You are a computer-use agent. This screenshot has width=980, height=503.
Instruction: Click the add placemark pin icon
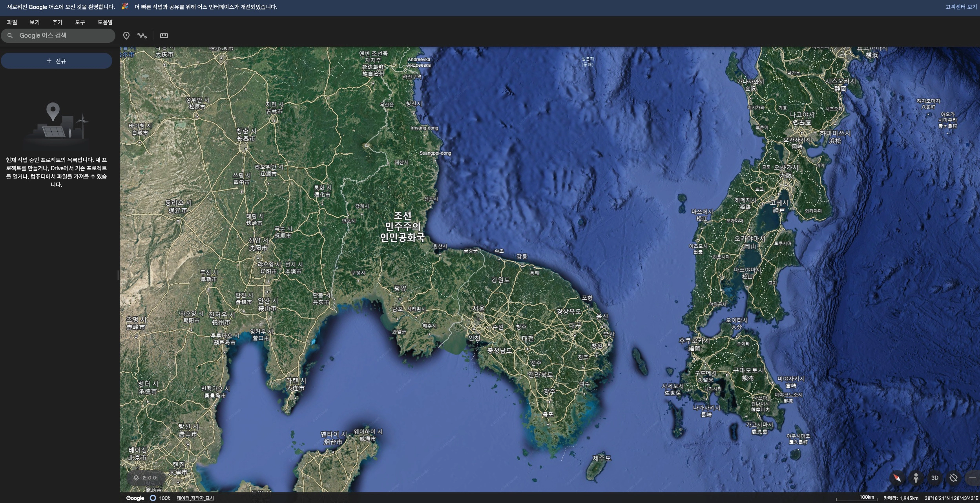click(x=126, y=36)
